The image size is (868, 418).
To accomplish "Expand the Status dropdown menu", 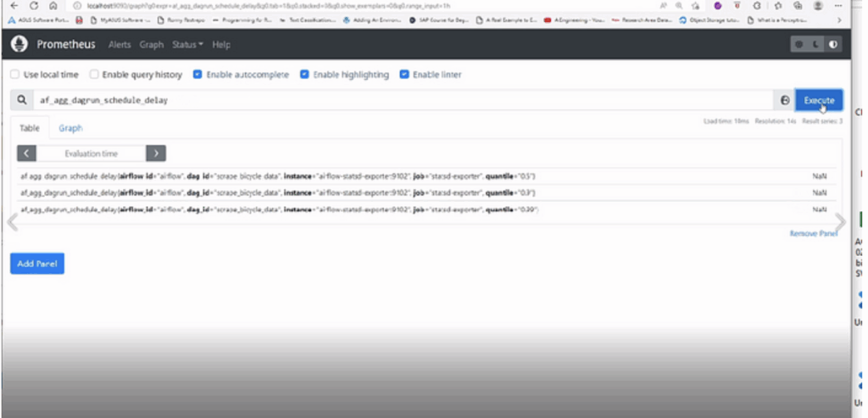I will click(x=187, y=44).
